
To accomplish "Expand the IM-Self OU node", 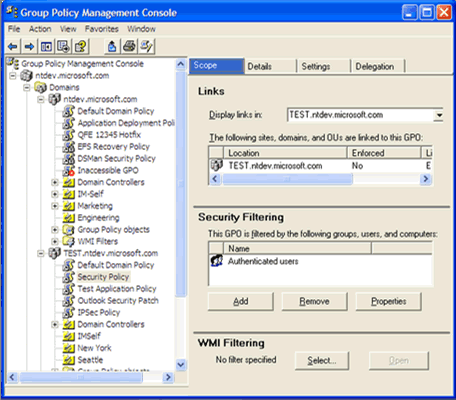I will [x=55, y=194].
